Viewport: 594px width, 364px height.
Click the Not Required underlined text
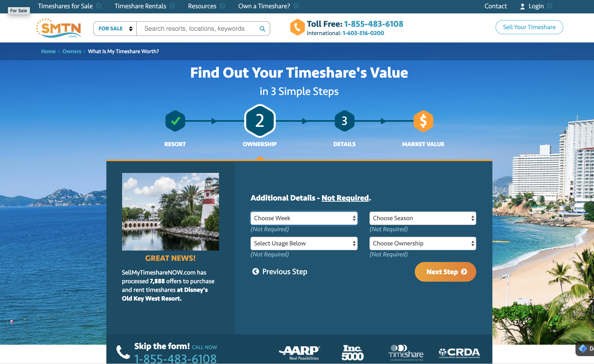coord(345,198)
